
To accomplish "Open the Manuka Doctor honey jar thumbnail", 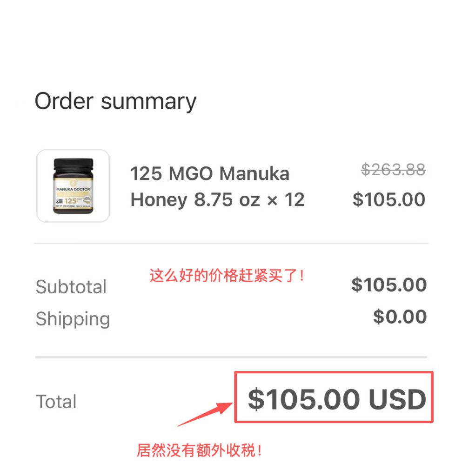I will pos(73,186).
